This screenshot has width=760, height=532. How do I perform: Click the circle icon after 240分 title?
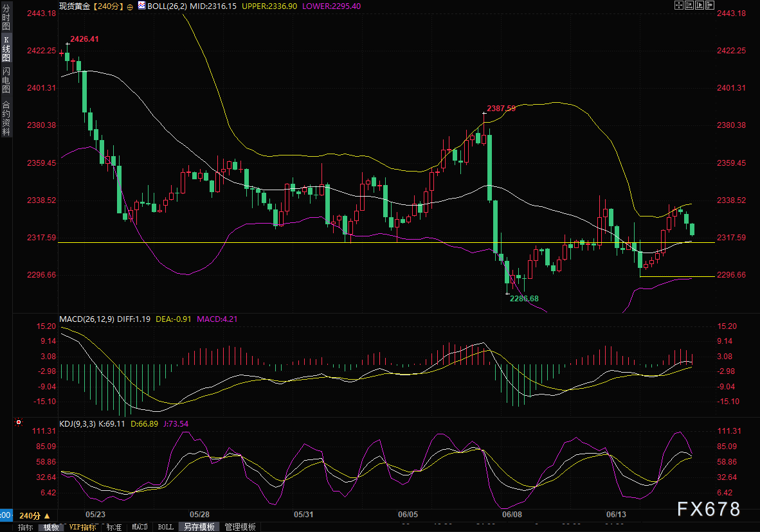(x=131, y=6)
